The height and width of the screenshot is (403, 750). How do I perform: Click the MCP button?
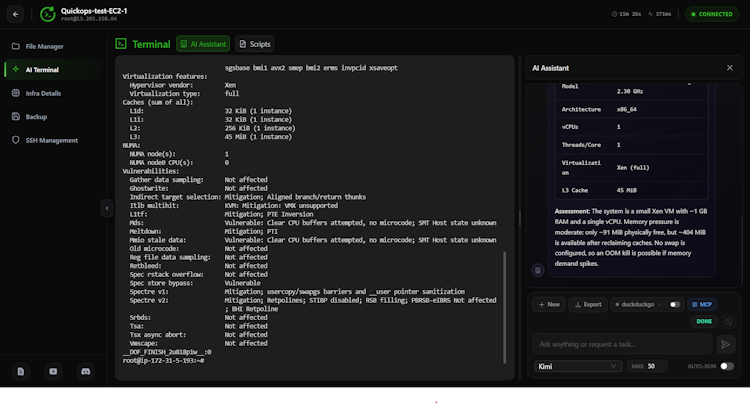(702, 305)
